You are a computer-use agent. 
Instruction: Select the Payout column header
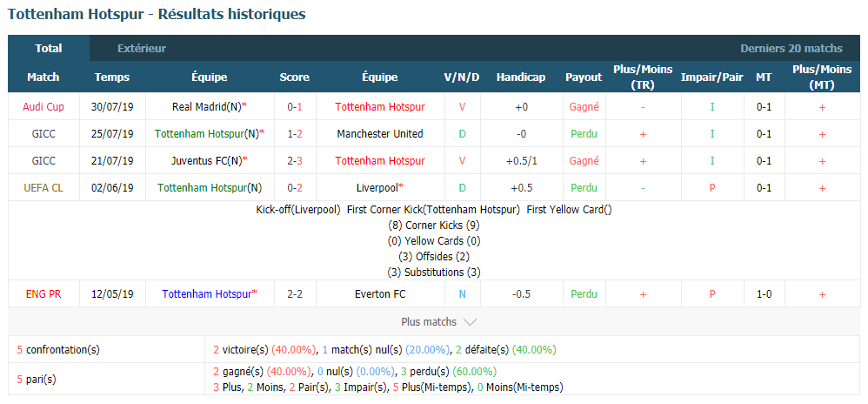584,77
